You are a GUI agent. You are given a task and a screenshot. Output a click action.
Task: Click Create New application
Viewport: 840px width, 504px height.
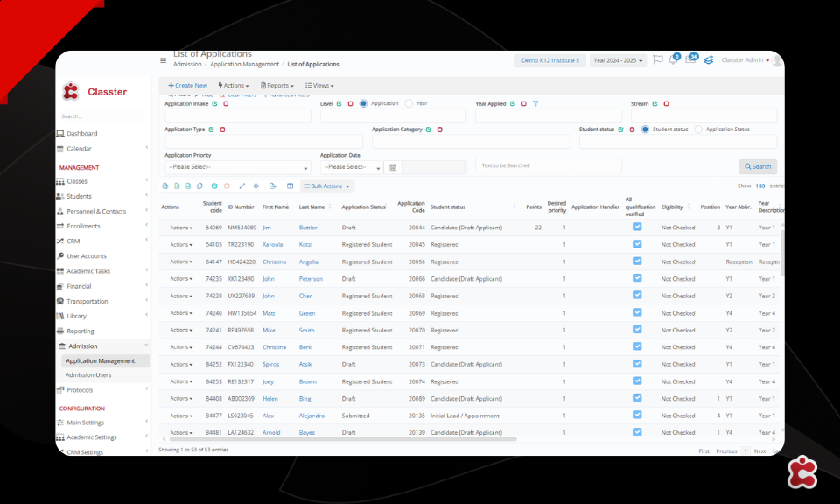click(187, 86)
